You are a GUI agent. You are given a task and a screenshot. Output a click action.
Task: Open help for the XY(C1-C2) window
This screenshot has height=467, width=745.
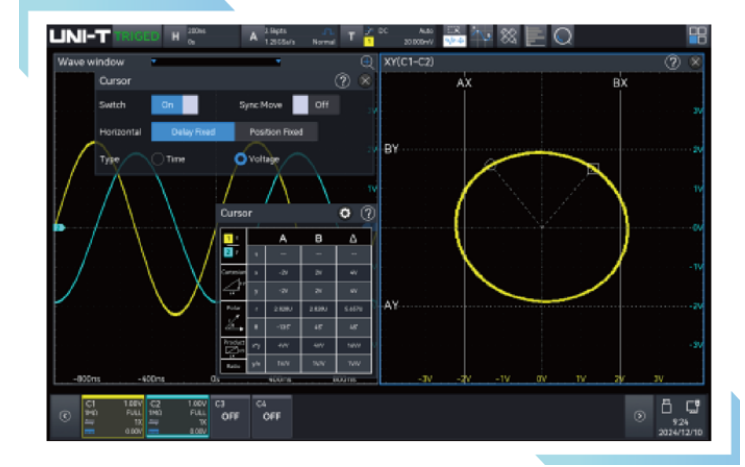(672, 62)
